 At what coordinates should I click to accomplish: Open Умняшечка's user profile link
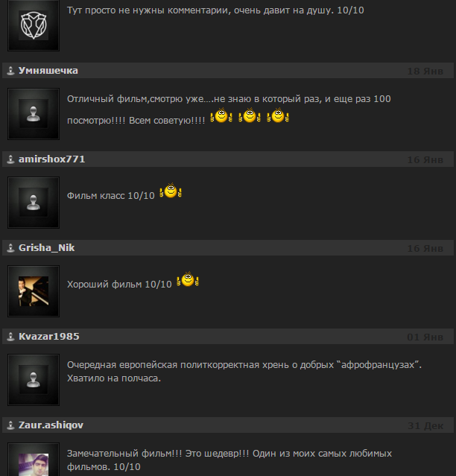[48, 71]
